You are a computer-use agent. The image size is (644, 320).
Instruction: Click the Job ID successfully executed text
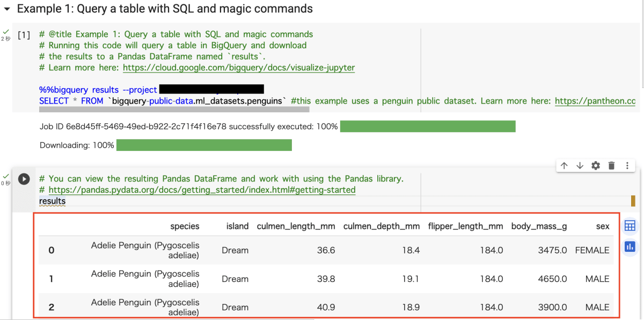pyautogui.click(x=188, y=126)
